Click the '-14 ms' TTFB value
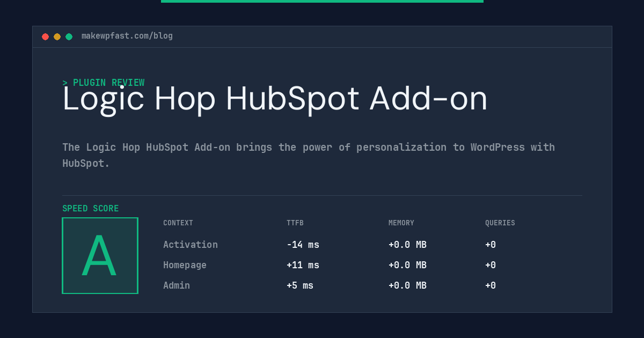Viewport: 644px width, 338px height. pyautogui.click(x=303, y=245)
